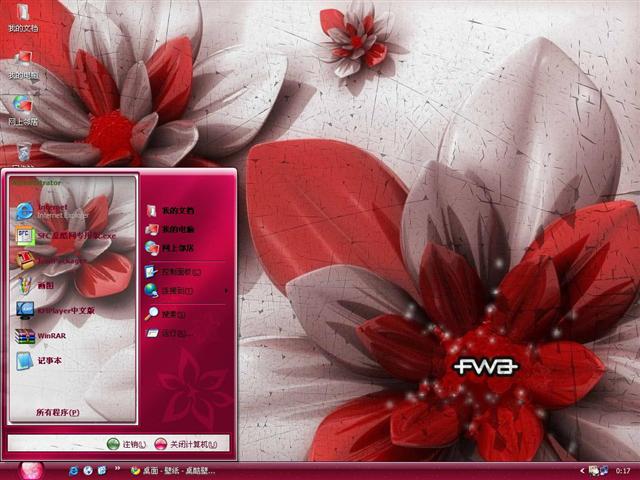This screenshot has width=640, height=480.
Task: Choose 搜索 (Search) in the Start menu
Action: pyautogui.click(x=168, y=314)
